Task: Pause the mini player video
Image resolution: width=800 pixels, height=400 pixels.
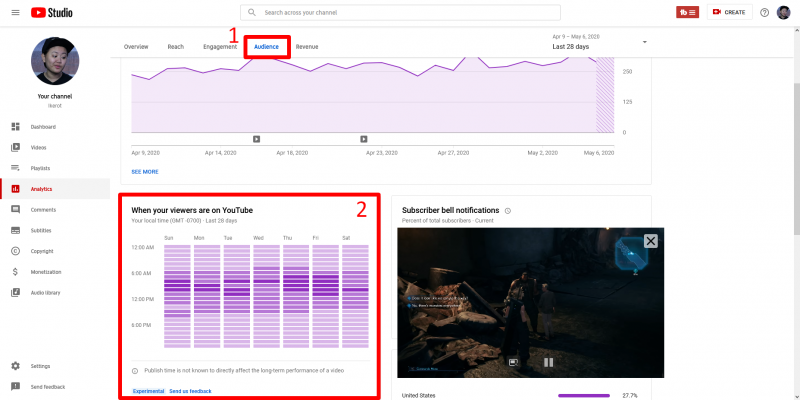Action: [x=548, y=362]
